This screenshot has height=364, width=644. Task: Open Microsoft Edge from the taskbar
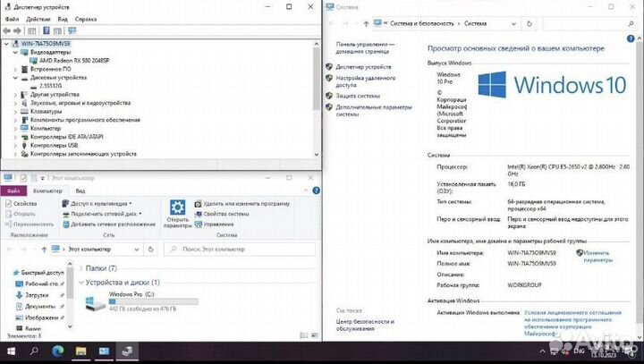(58, 351)
